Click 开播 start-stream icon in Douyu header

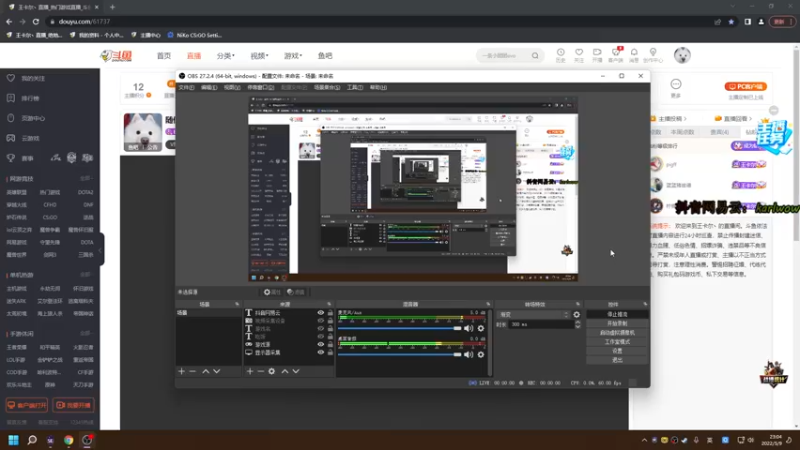pos(597,55)
